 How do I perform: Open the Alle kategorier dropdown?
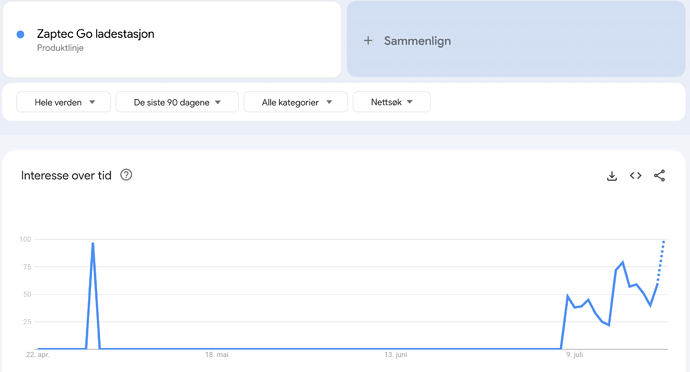296,102
